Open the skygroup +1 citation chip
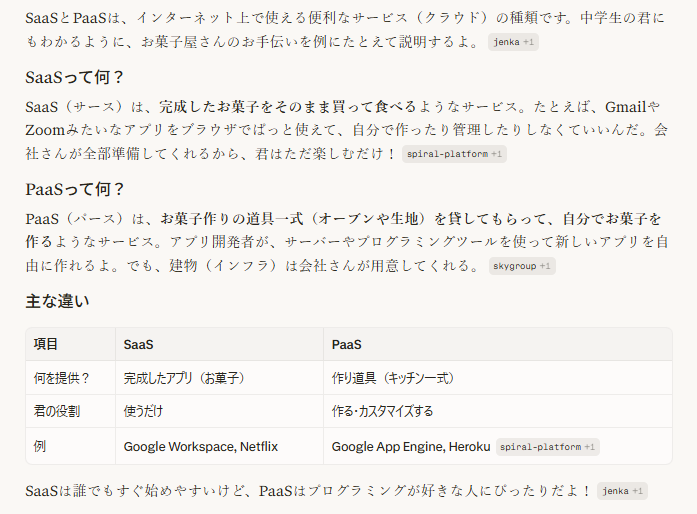Screen dimensions: 697x514 522,266
